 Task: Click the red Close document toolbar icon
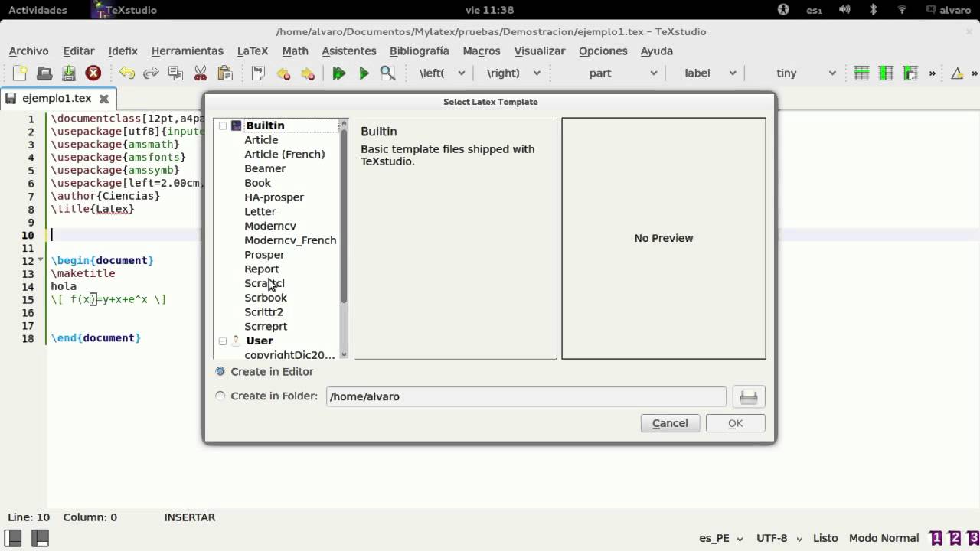tap(93, 73)
